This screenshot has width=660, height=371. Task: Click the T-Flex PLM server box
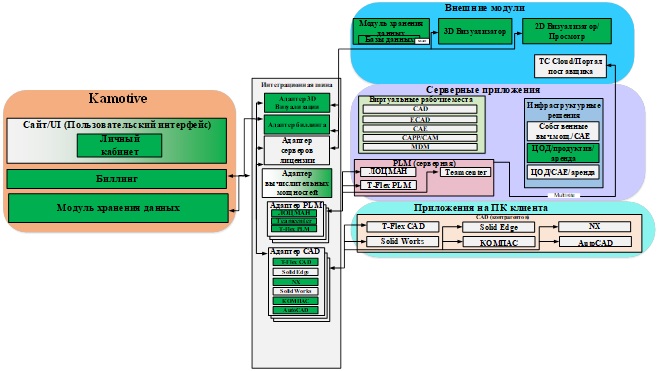(389, 185)
